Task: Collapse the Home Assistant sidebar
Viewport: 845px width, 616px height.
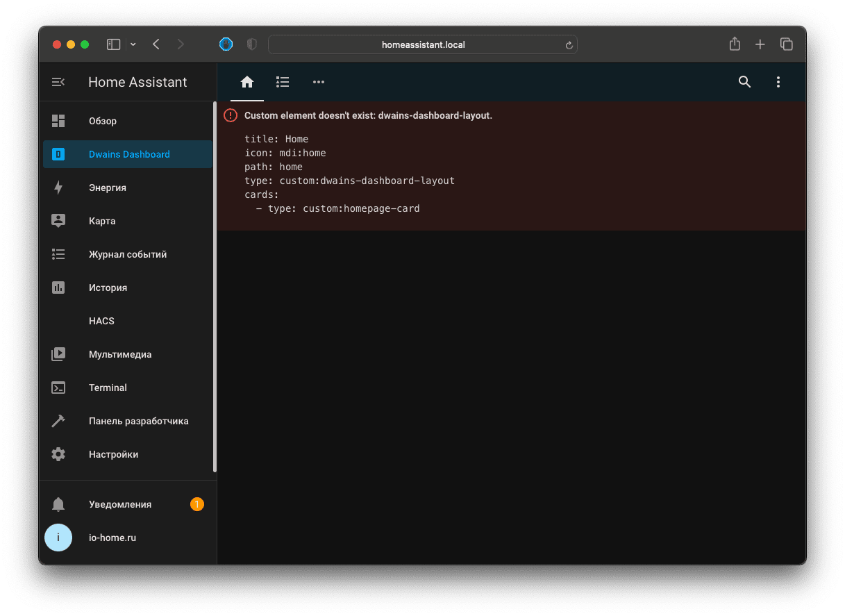Action: click(58, 82)
